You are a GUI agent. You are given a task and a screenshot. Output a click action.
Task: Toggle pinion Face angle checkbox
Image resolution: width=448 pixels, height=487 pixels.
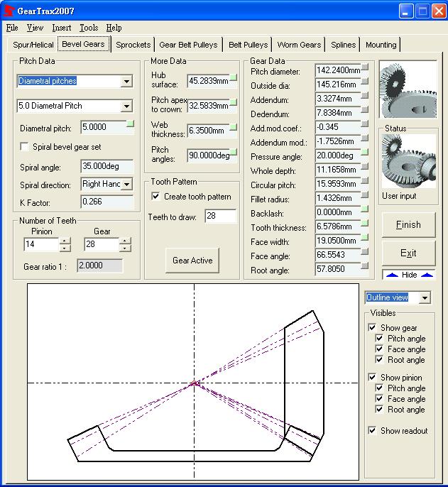click(379, 398)
